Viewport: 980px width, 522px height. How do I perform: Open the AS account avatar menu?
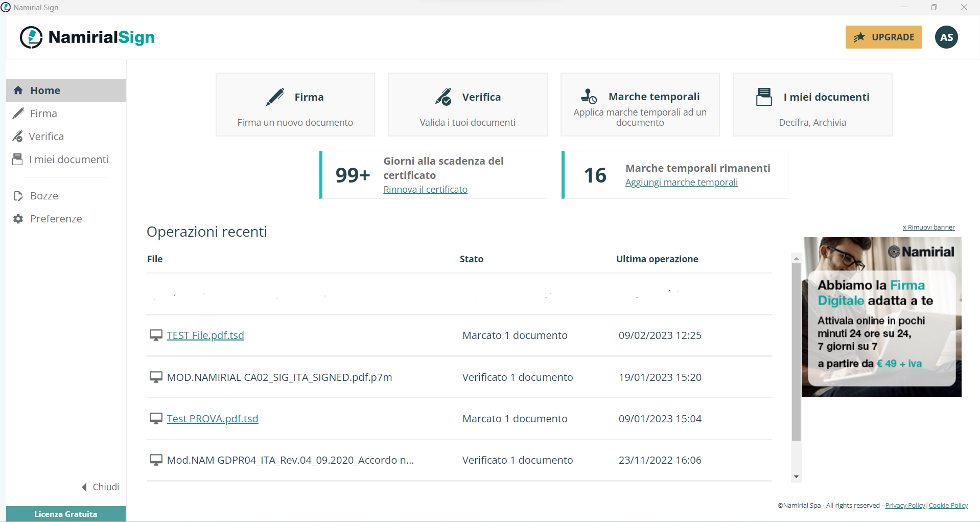coord(946,37)
